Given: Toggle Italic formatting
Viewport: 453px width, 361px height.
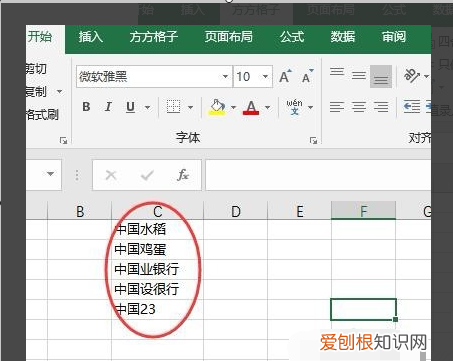Looking at the screenshot, I should point(108,107).
